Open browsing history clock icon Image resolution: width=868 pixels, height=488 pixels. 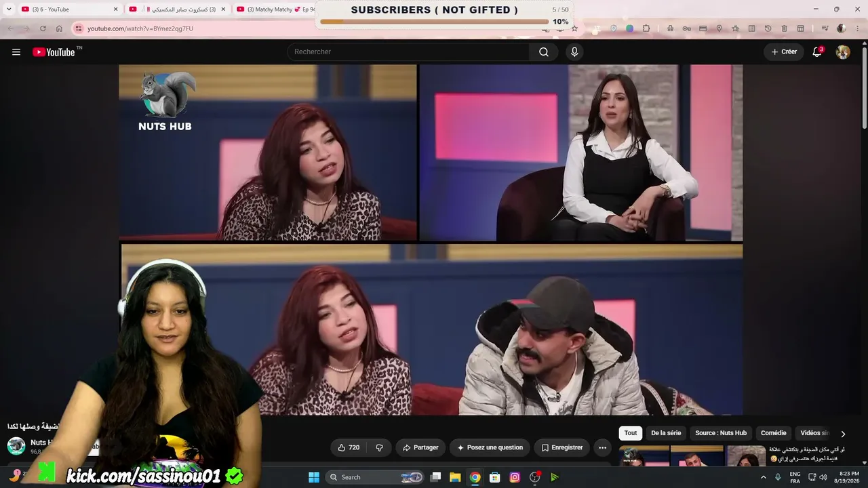pyautogui.click(x=768, y=28)
